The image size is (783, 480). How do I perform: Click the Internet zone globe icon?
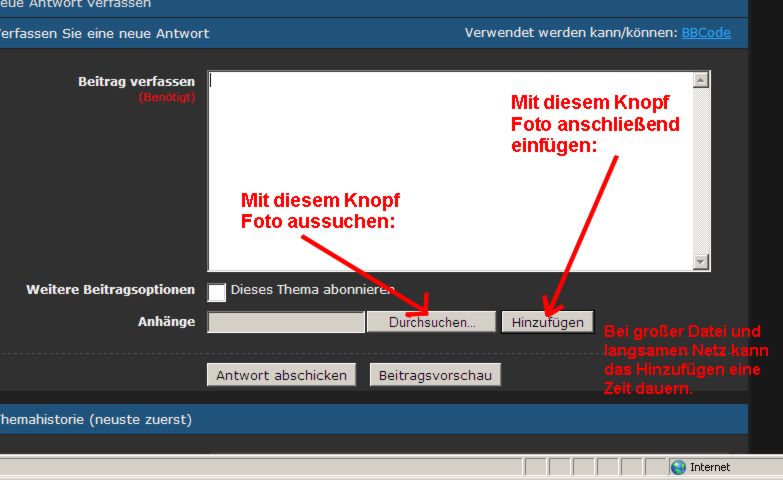tap(678, 467)
